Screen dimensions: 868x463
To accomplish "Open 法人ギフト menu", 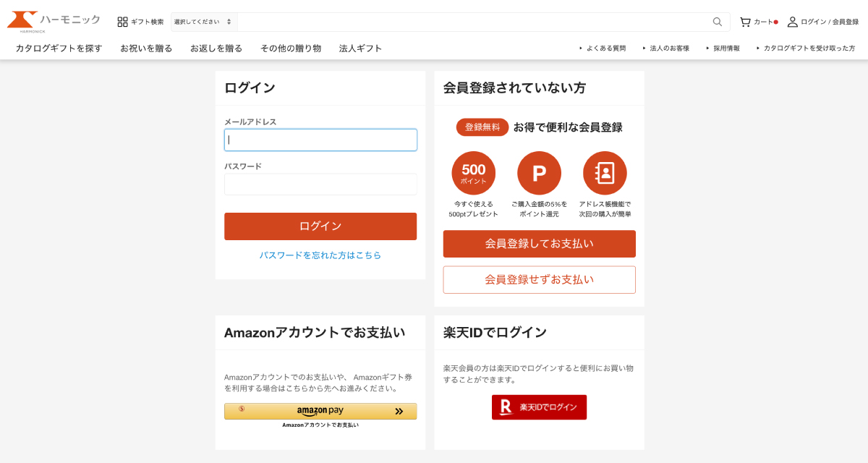I will pyautogui.click(x=360, y=48).
